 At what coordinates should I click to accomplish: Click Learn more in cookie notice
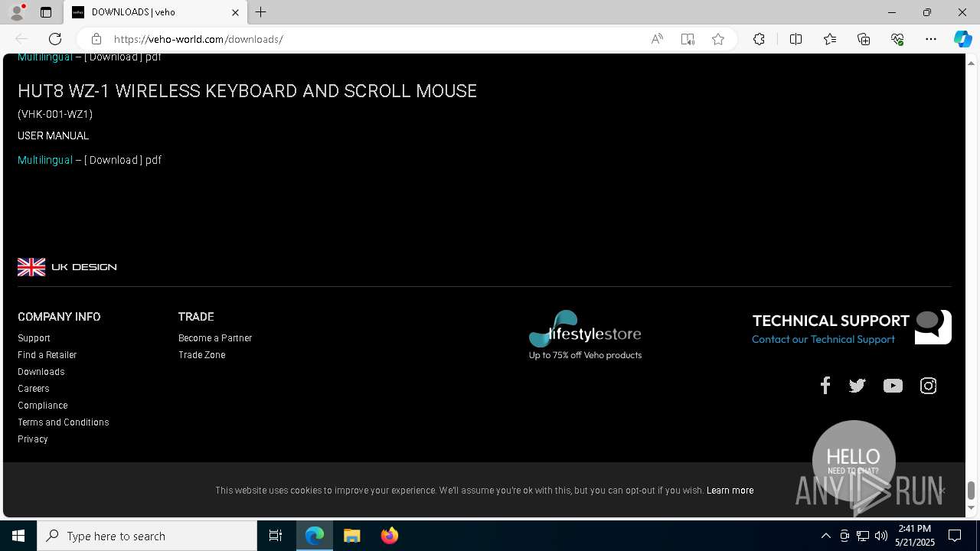730,491
